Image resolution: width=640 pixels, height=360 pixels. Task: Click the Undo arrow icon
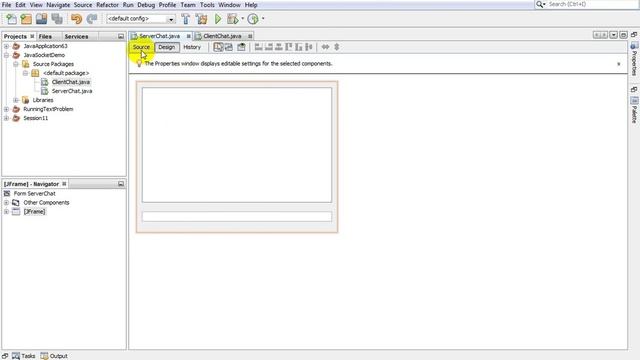coord(76,19)
